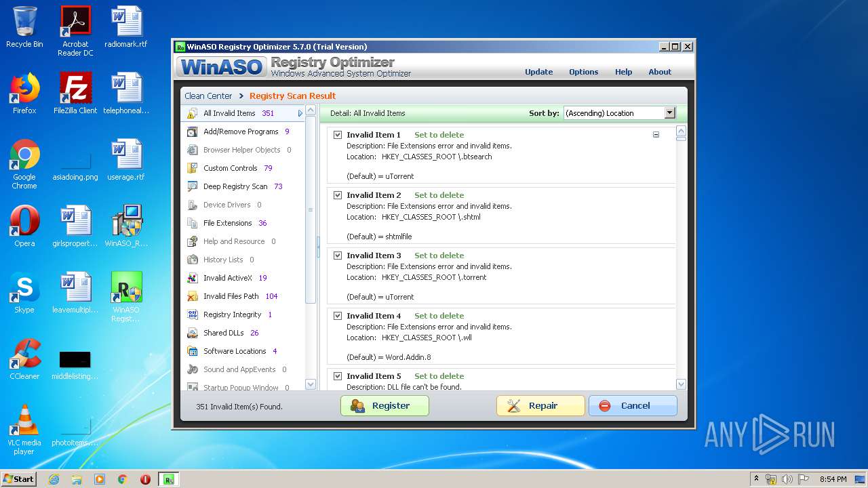Click the volume icon in system tray
The height and width of the screenshot is (488, 868).
(x=786, y=479)
